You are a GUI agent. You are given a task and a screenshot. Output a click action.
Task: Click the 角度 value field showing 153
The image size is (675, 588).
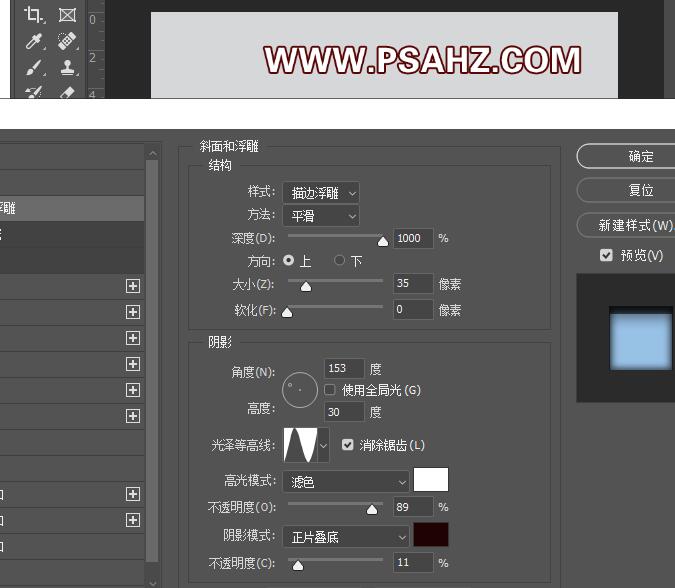click(x=344, y=368)
